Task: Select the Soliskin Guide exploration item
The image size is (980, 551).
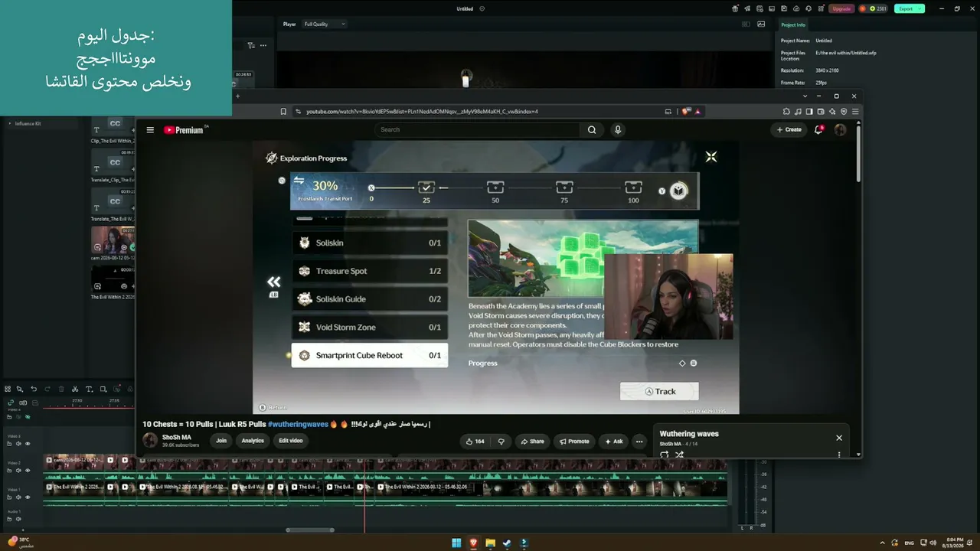Action: tap(370, 299)
